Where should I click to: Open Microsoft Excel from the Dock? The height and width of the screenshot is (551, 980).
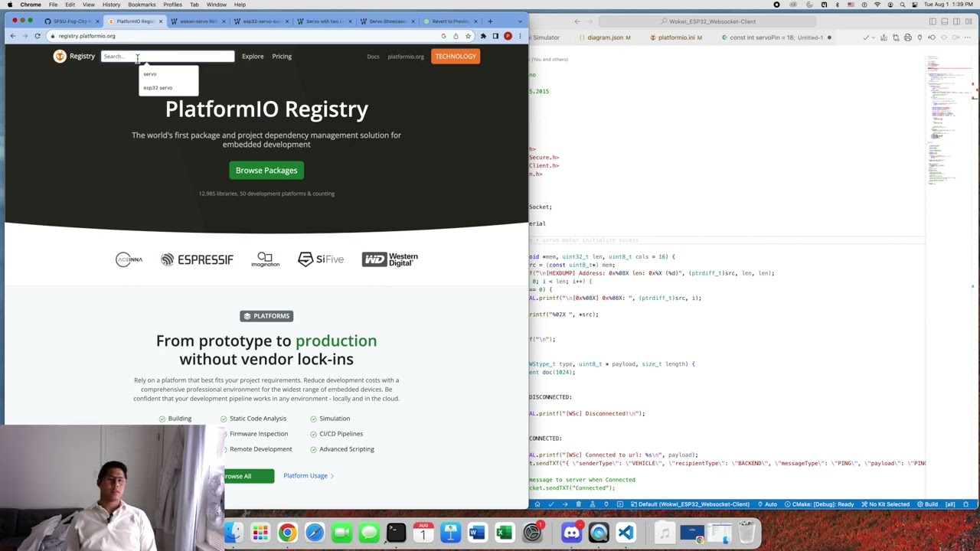pyautogui.click(x=505, y=533)
